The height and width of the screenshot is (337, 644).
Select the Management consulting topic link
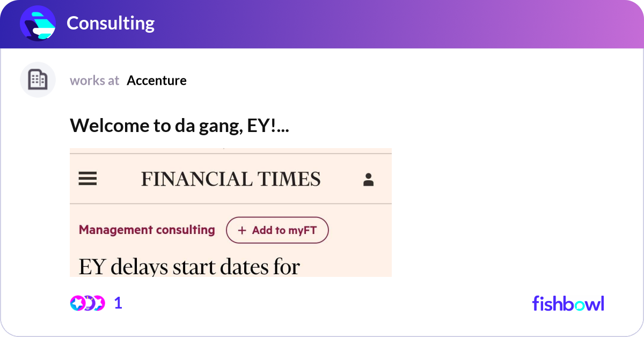pos(147,230)
